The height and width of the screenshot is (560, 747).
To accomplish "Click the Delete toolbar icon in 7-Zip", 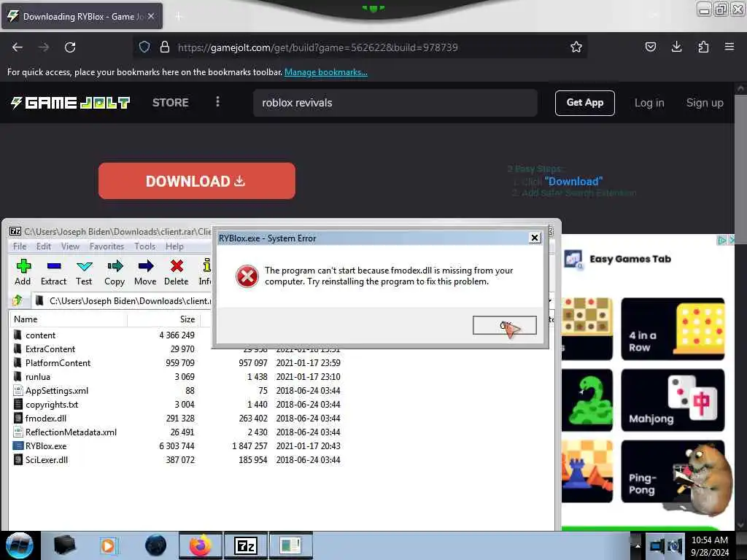I will [x=177, y=273].
